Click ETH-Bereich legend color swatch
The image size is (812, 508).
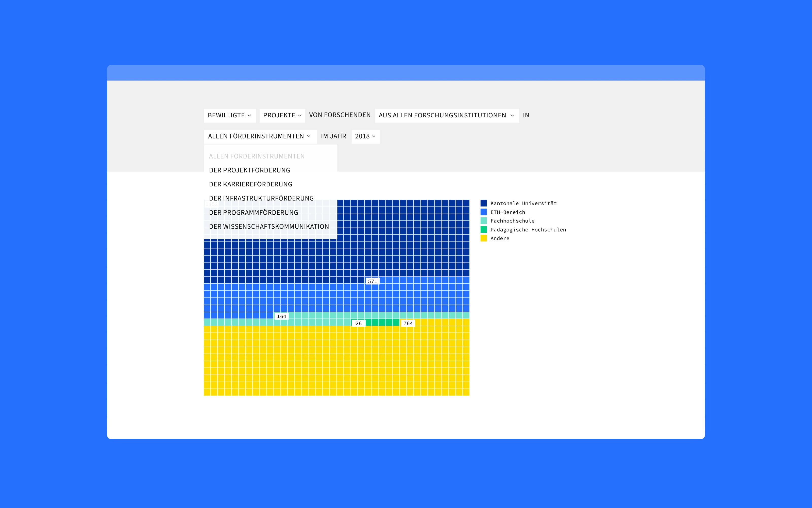coord(483,212)
